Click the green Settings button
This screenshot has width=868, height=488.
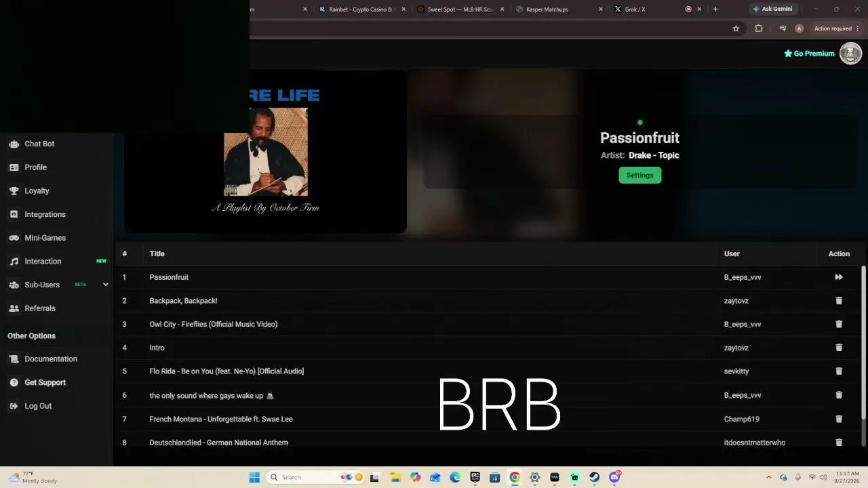tap(639, 176)
